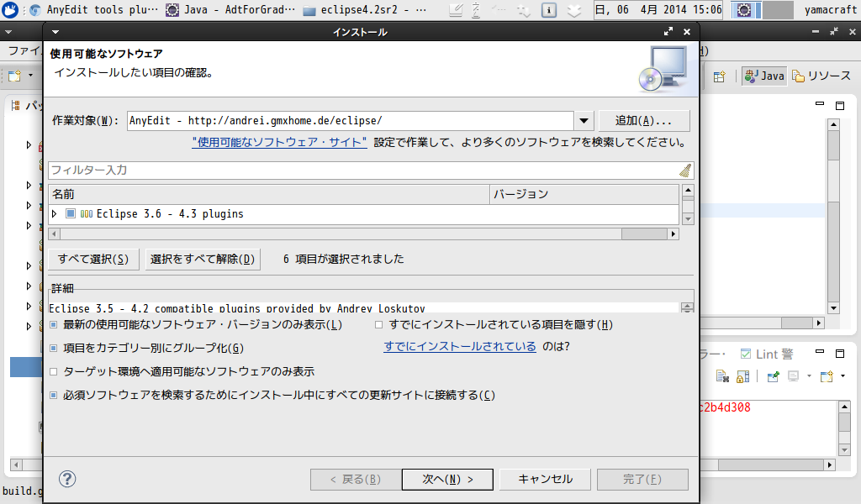Select the 'Eclipse 3.6 - 4.3 plugins' row text
Screen dimensions: 861x504
tap(170, 214)
